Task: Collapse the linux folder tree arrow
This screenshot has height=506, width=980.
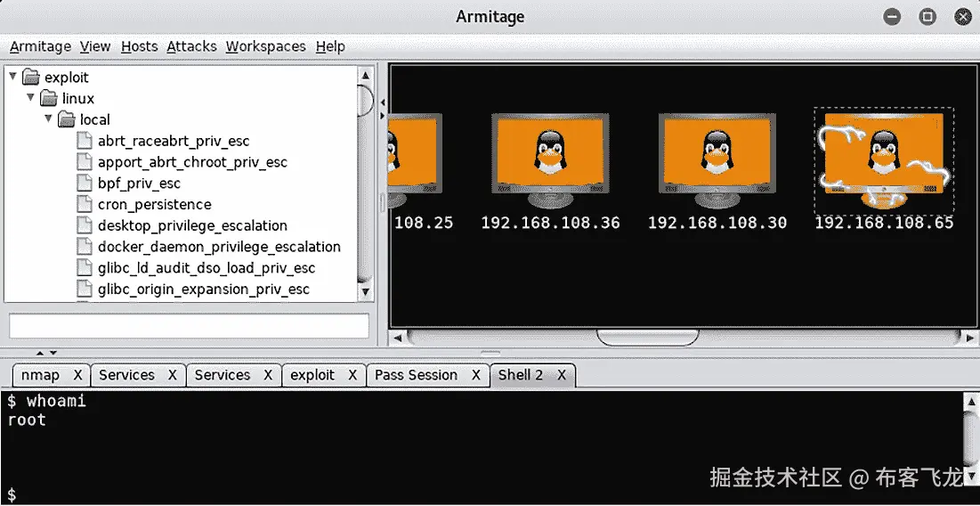Action: (x=31, y=98)
